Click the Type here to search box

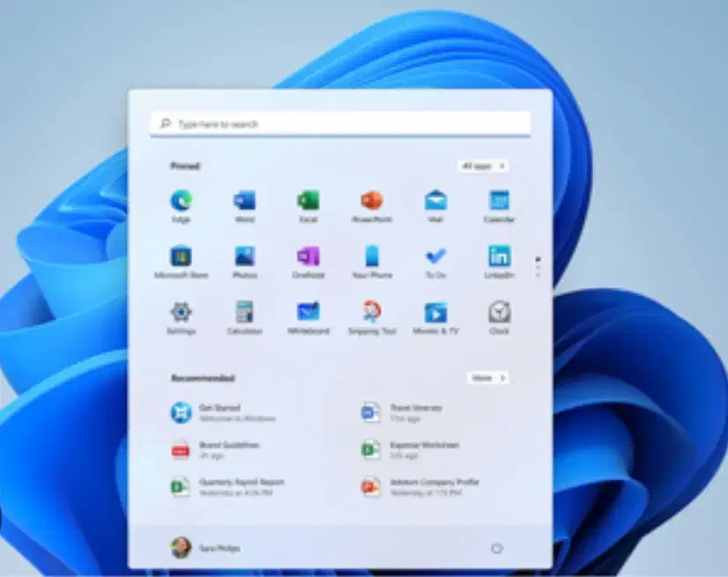[x=340, y=124]
